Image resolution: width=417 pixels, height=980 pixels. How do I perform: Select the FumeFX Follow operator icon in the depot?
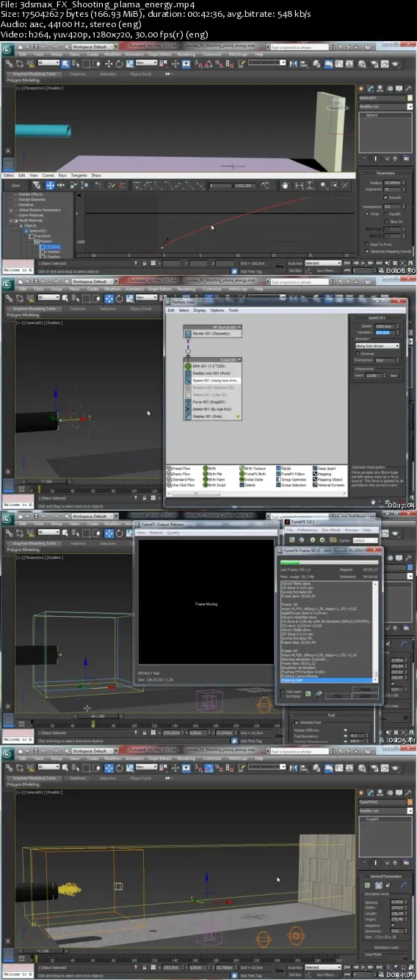pyautogui.click(x=279, y=473)
